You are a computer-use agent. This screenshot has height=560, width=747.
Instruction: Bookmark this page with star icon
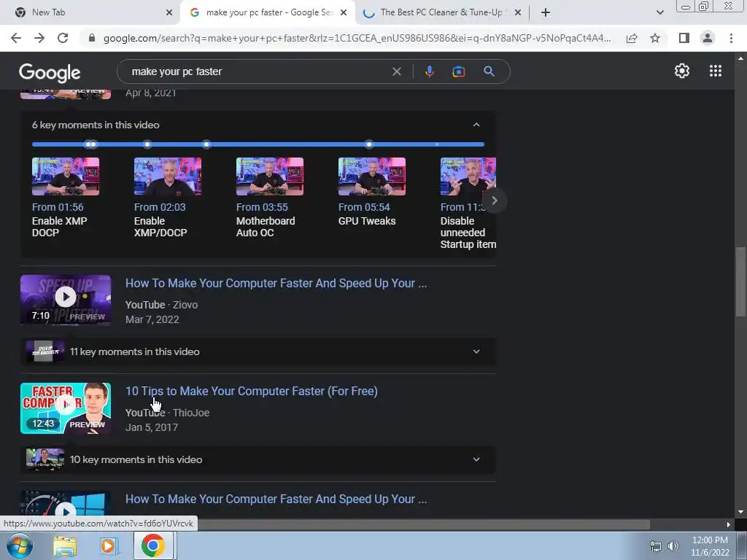655,38
